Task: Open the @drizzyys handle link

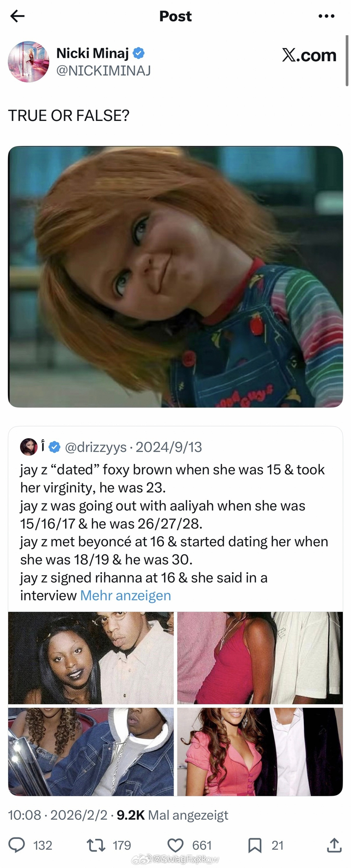Action: coord(96,447)
